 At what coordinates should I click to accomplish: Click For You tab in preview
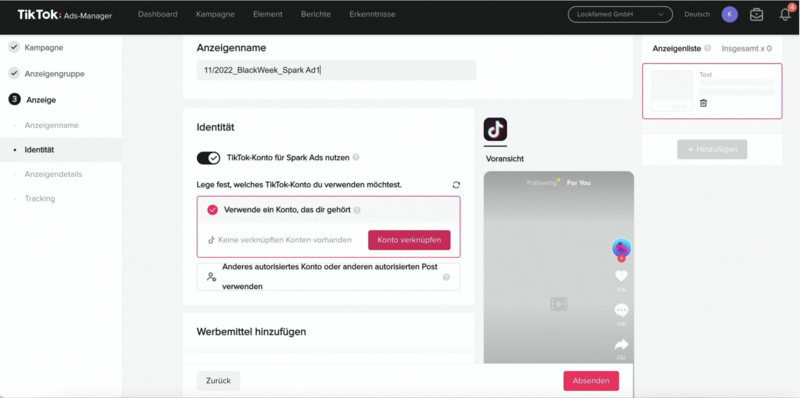[x=579, y=183]
